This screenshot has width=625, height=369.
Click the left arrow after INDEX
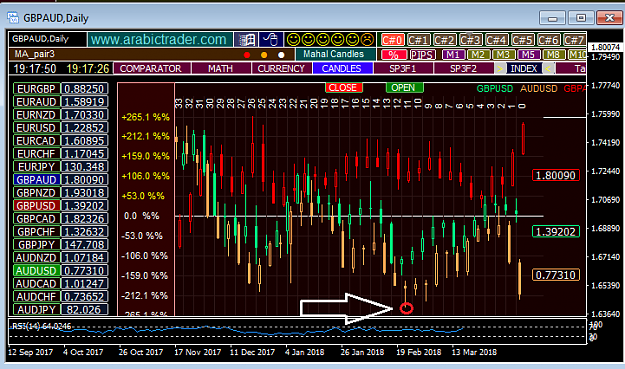549,69
